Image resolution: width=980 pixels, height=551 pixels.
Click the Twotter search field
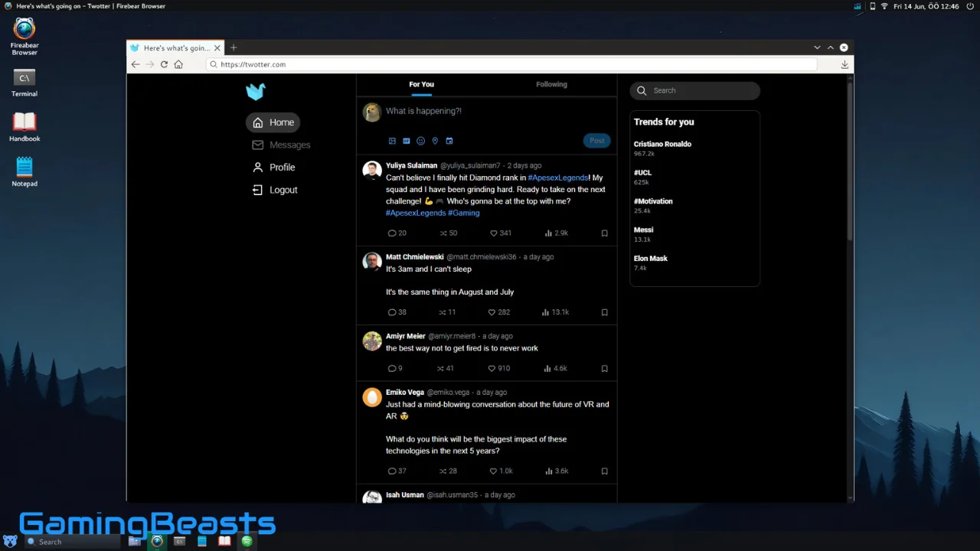point(695,90)
